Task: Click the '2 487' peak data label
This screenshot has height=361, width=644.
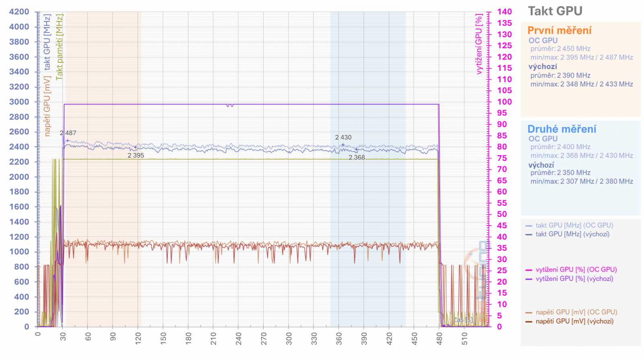Action: 68,133
